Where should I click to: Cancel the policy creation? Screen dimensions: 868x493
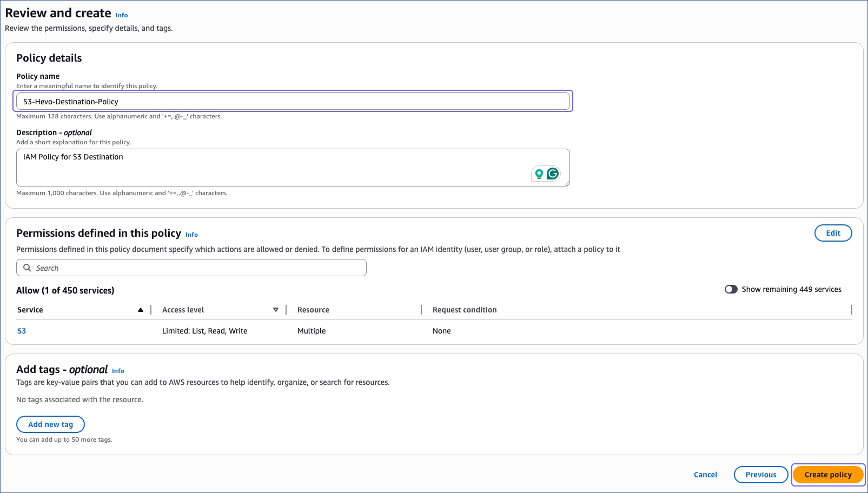tap(705, 474)
